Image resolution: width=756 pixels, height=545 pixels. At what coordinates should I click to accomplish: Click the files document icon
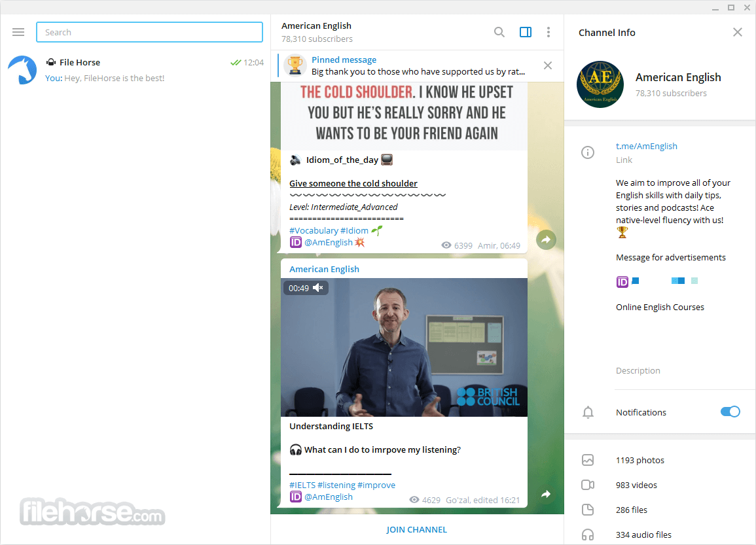pos(588,510)
